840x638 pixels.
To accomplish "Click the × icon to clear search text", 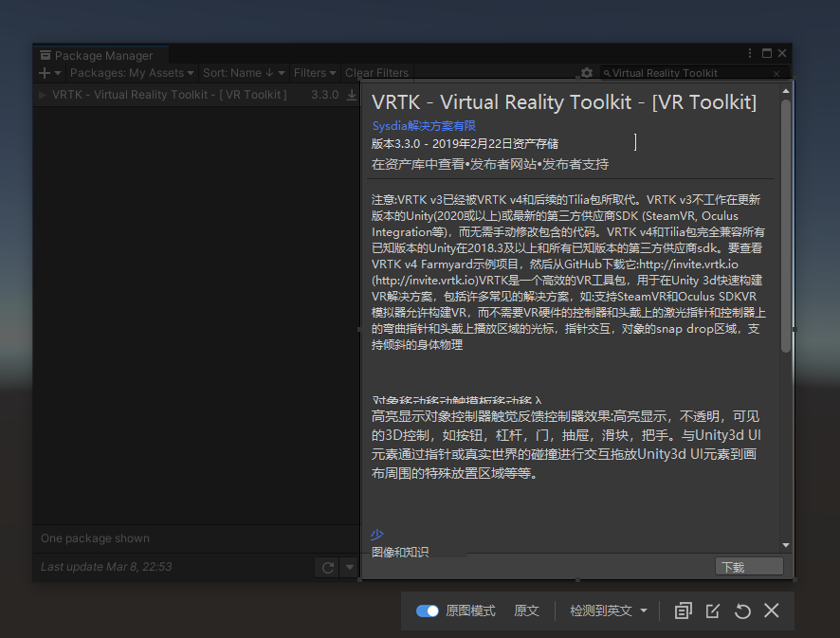I will click(776, 73).
